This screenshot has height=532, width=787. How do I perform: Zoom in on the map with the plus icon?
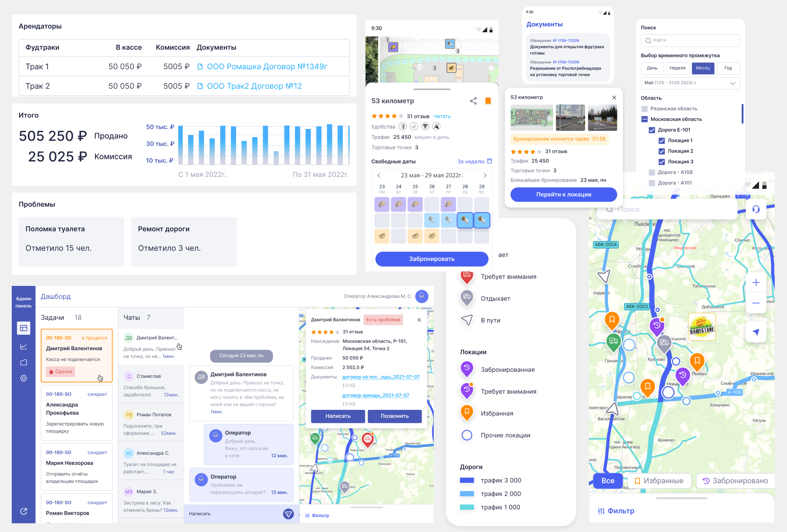click(756, 282)
